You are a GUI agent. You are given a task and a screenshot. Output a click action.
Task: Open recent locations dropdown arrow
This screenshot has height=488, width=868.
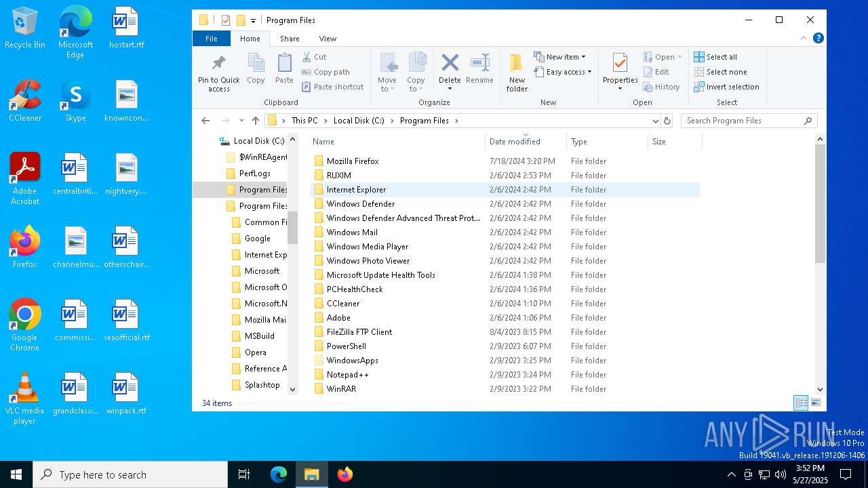coord(241,121)
